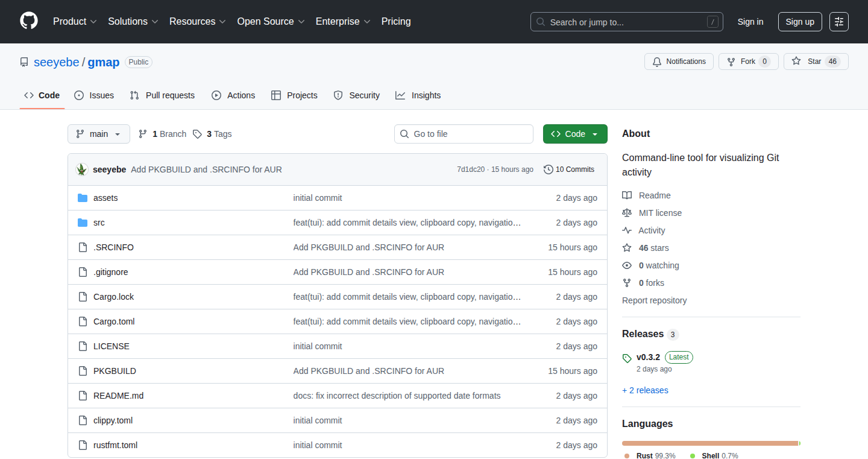Open the Pricing page
This screenshot has width=868, height=459.
click(396, 21)
